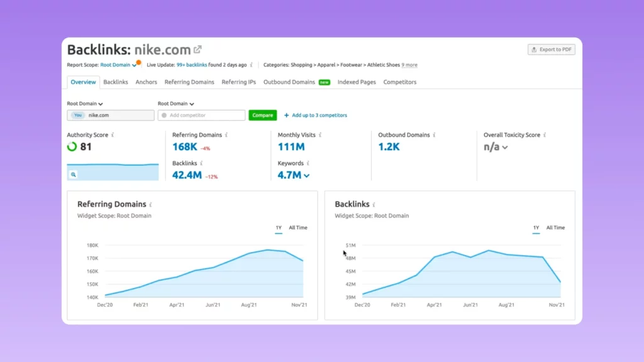Click the 1.2K outbound domains value

pos(389,146)
